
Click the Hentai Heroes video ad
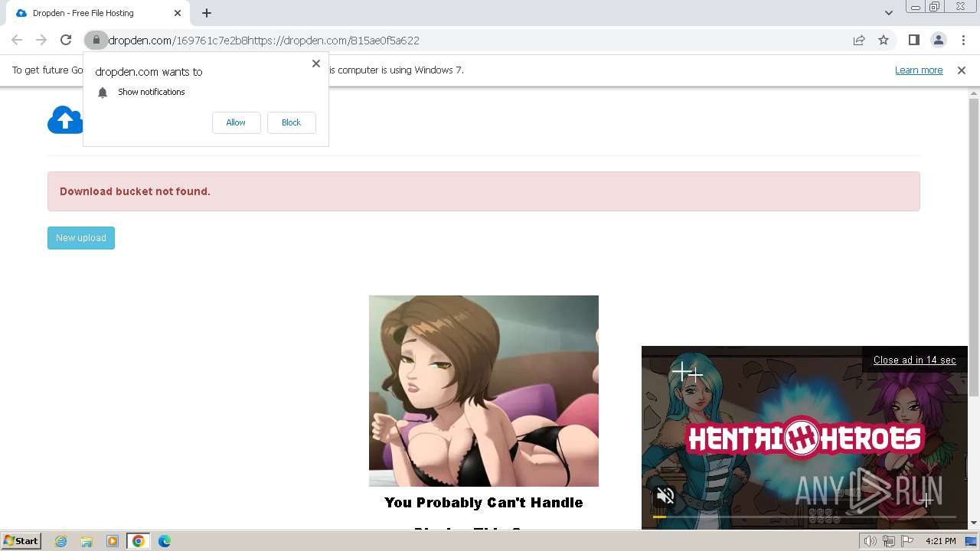[x=805, y=438]
